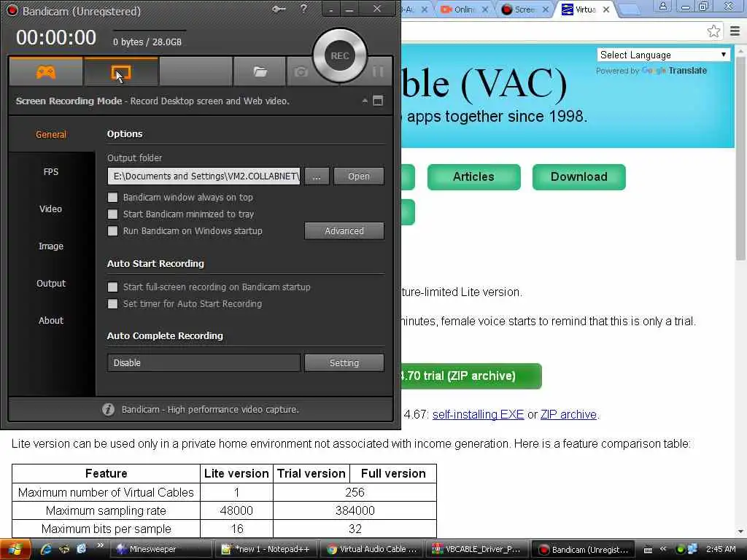Click the Disable auto complete field
Screen dimensions: 747x560
coord(204,363)
